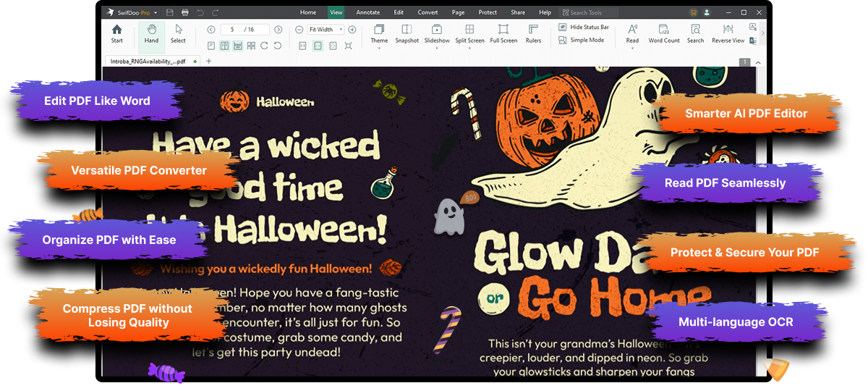Switch to the Protect tab
Image resolution: width=868 pixels, height=391 pixels.
pos(488,12)
